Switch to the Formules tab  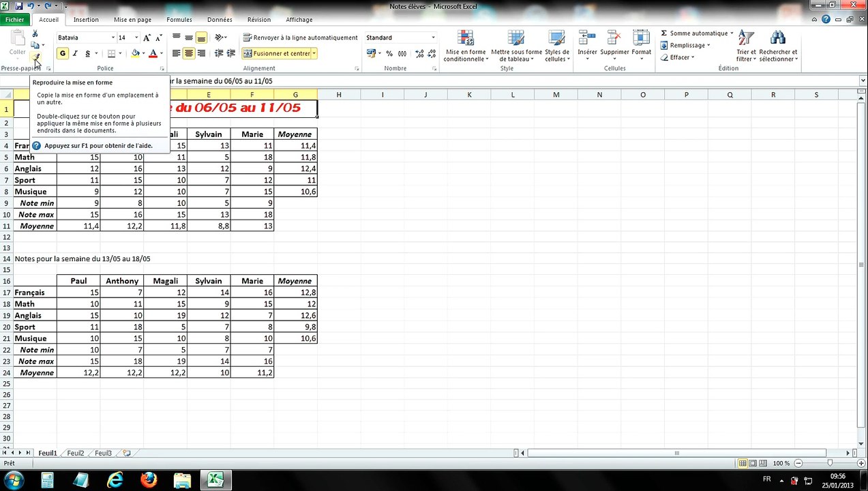[179, 20]
